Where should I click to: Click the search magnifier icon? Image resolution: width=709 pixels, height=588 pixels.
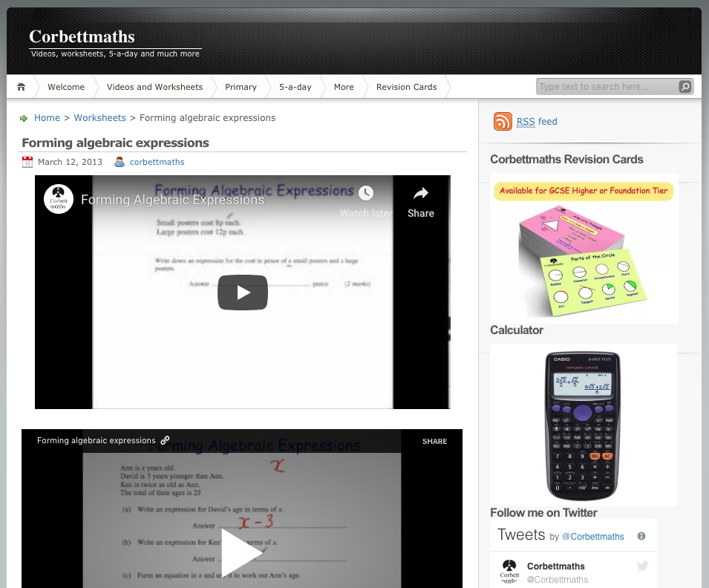pyautogui.click(x=685, y=87)
